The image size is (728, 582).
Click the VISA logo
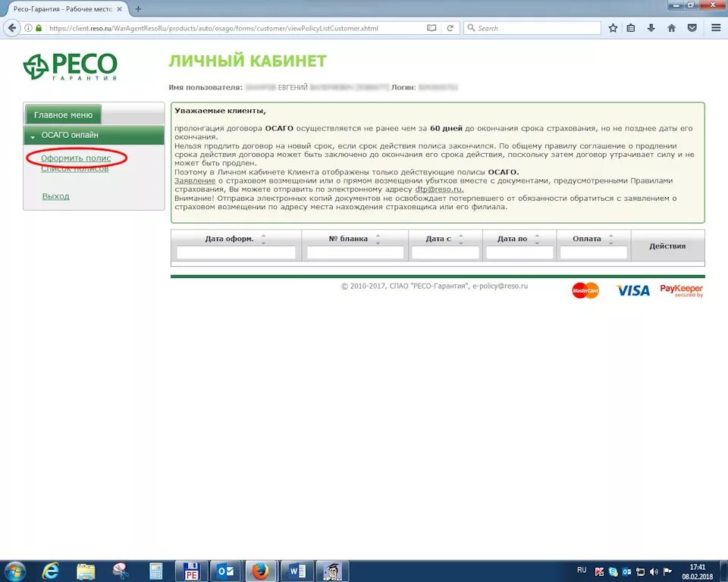[632, 290]
